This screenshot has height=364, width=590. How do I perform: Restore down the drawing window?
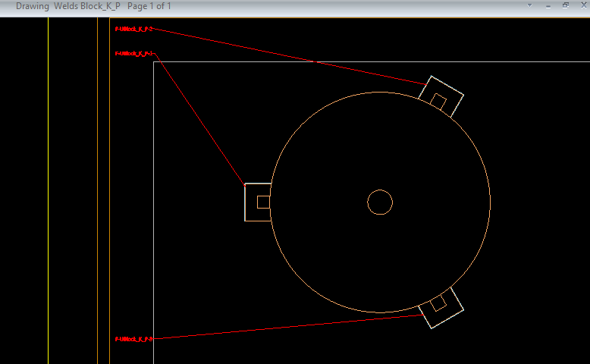(x=565, y=5)
